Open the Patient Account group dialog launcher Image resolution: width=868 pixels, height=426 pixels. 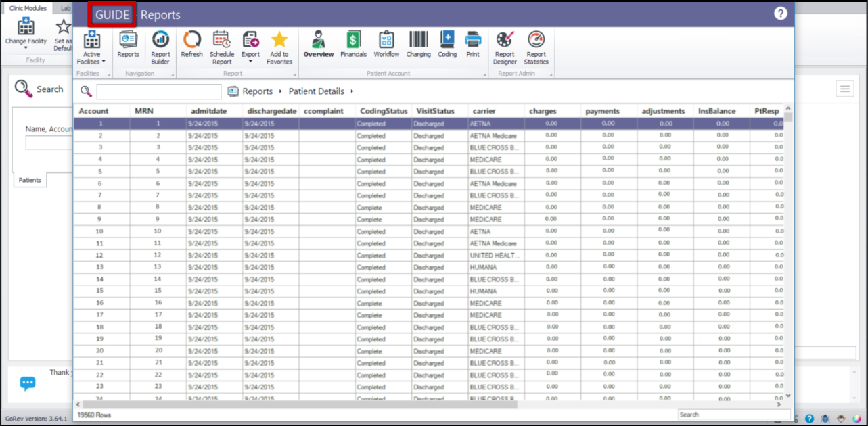[x=484, y=74]
